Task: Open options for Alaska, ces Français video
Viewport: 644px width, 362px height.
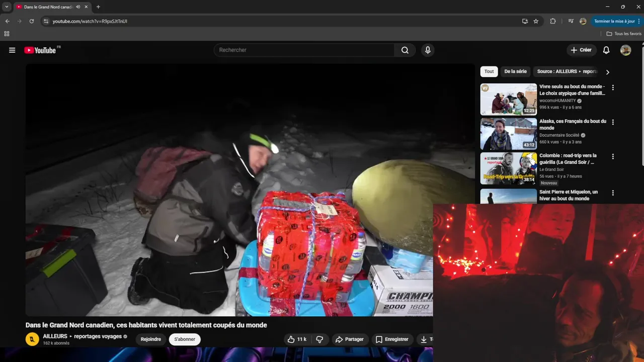Action: (x=613, y=122)
